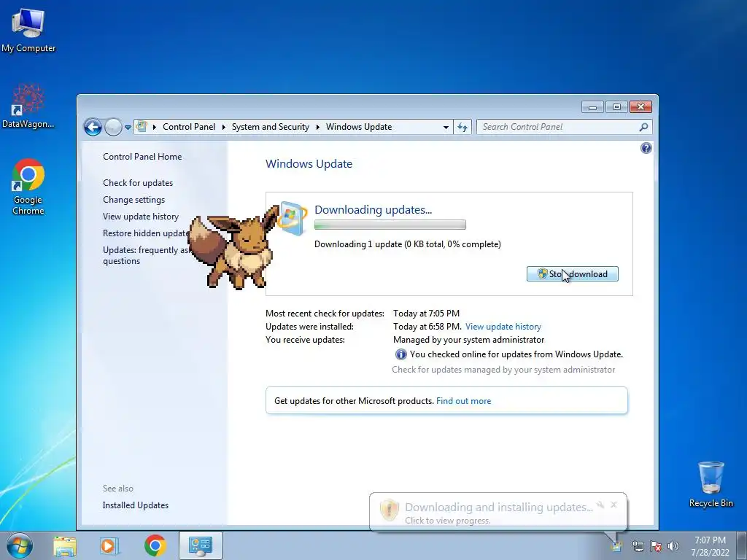The height and width of the screenshot is (560, 747).
Task: Click the Back navigation arrow
Action: pyautogui.click(x=93, y=127)
